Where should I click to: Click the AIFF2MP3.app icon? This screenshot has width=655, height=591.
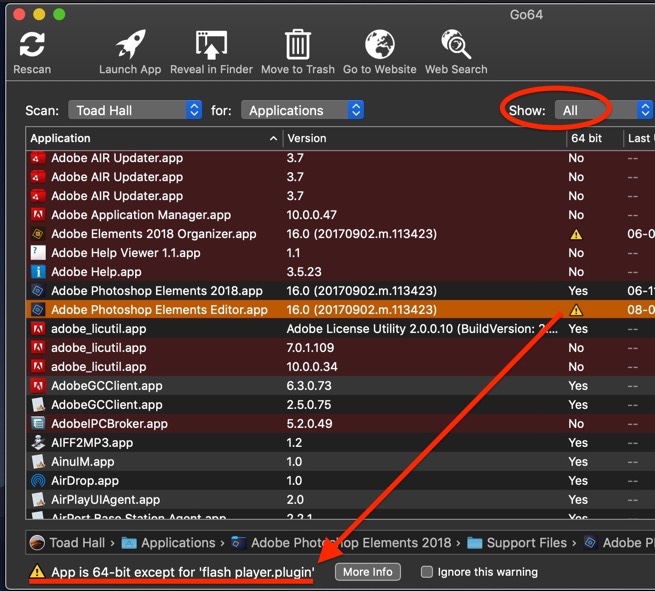(x=38, y=443)
